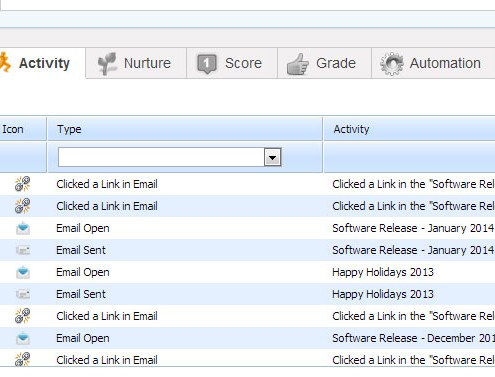
Task: Click 'Happy Holidays 2013' in Email Open row
Action: (x=383, y=272)
